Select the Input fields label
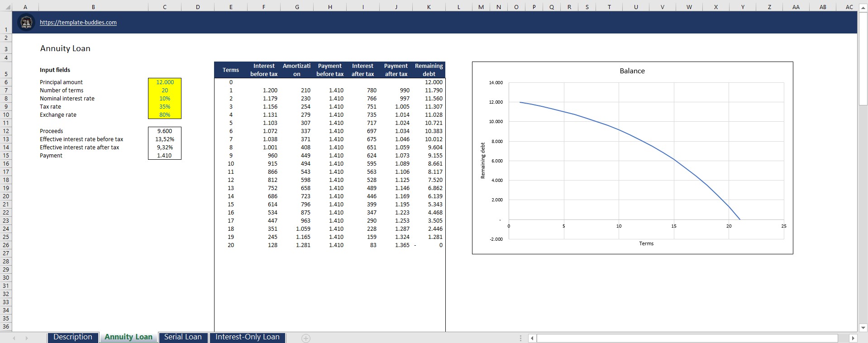 click(x=55, y=70)
